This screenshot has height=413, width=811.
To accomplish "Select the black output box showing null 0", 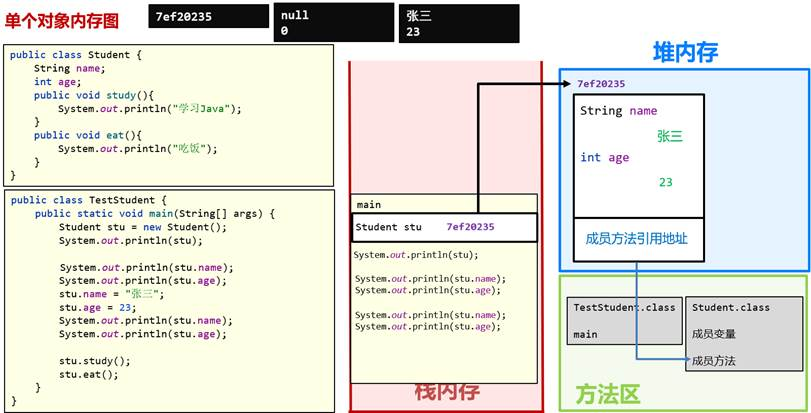I will 334,23.
